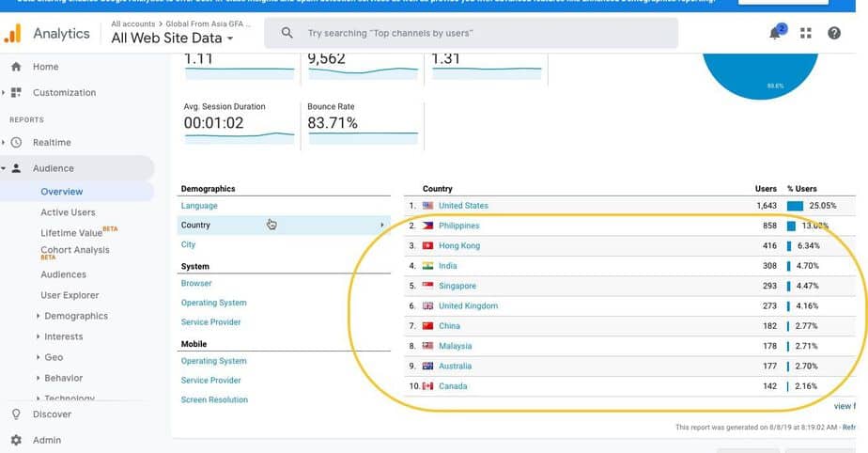Click the Google Analytics logo
The height and width of the screenshot is (453, 868).
coord(13,34)
